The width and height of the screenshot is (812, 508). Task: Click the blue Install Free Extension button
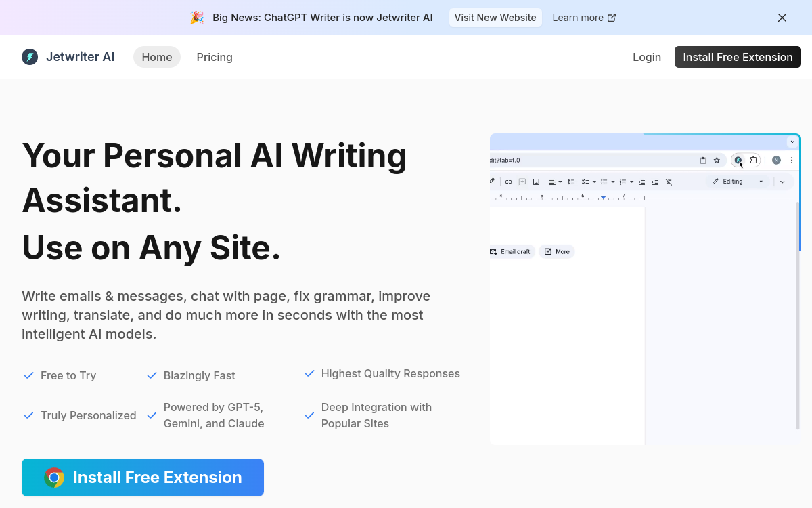click(x=142, y=478)
